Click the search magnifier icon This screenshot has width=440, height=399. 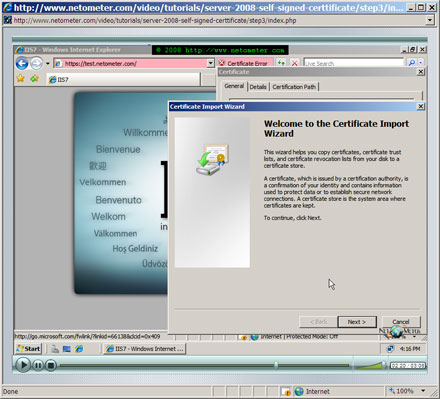pyautogui.click(x=412, y=63)
